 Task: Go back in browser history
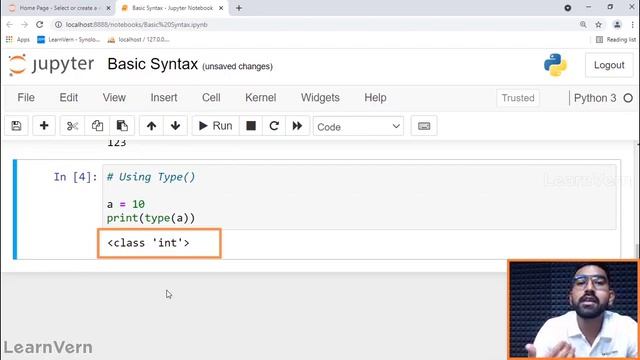pos(10,24)
